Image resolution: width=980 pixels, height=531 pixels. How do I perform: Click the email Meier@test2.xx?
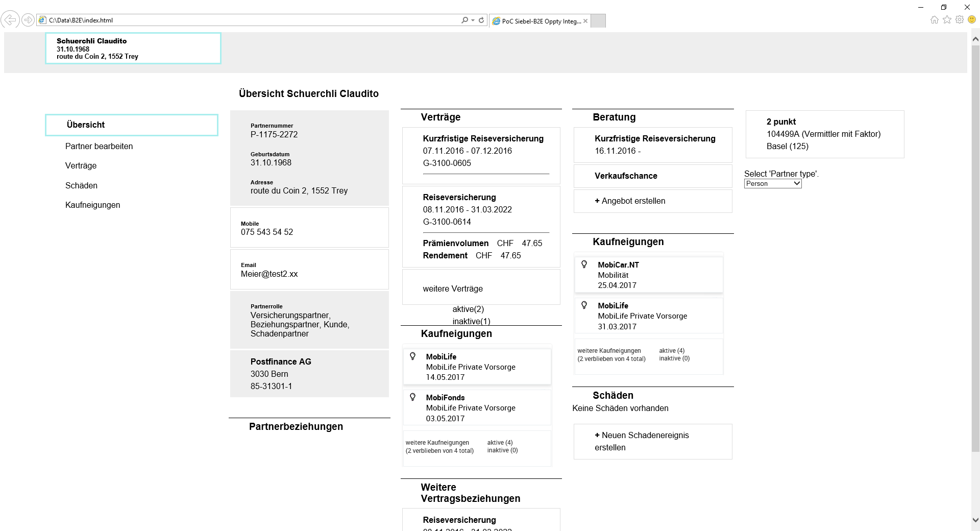click(269, 274)
